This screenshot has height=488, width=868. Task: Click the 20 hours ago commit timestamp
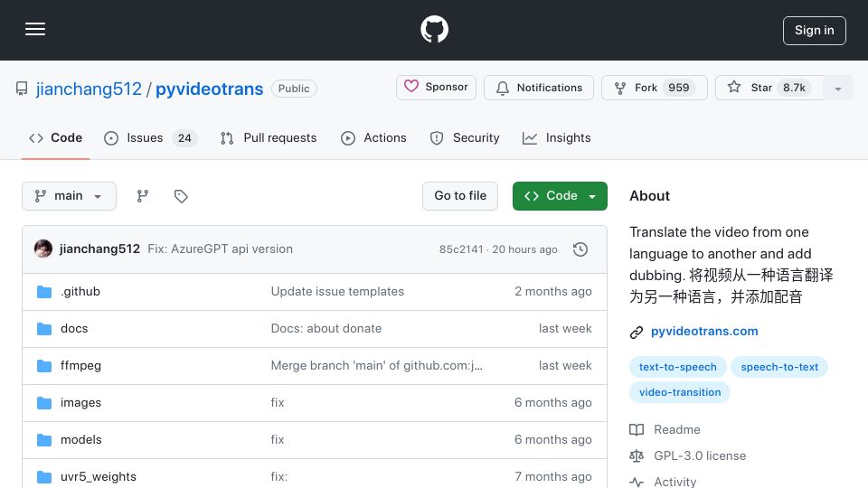click(524, 249)
